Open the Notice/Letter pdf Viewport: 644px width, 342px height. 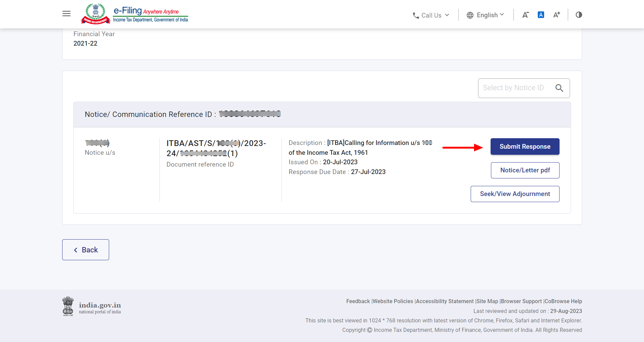coord(525,170)
